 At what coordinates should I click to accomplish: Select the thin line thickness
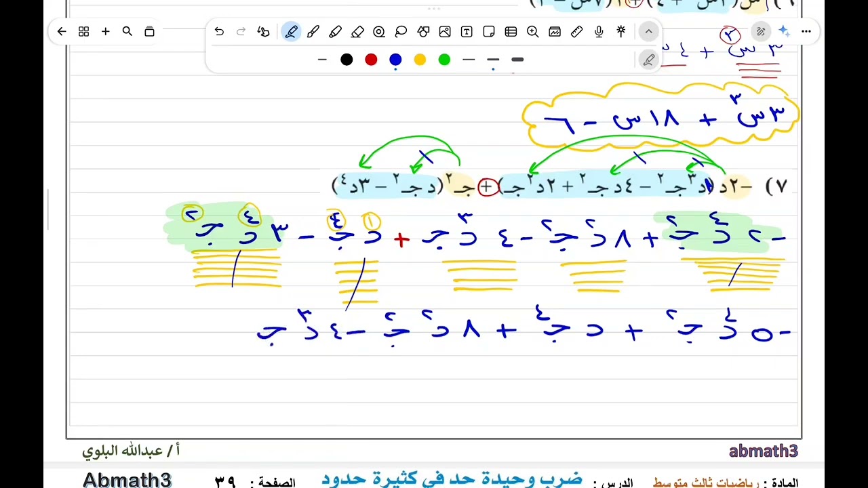(469, 60)
